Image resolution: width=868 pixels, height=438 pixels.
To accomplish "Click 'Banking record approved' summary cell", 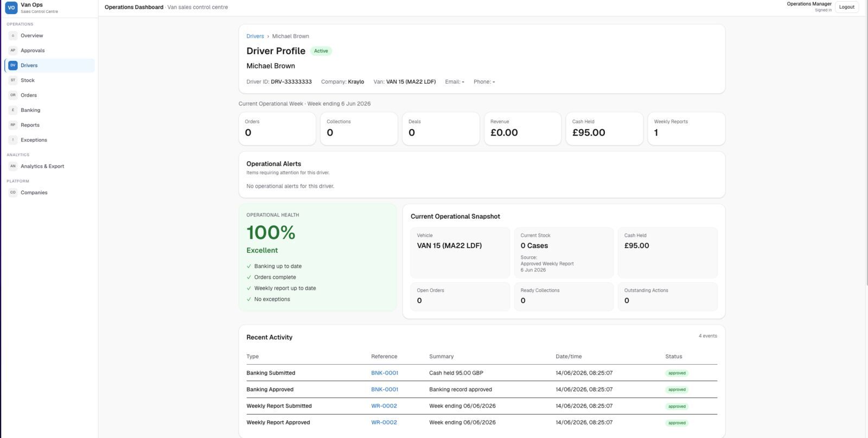I will [x=461, y=390].
